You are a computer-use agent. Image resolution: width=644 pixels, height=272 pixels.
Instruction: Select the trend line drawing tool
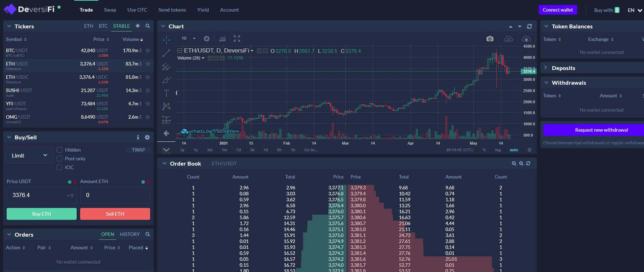(x=166, y=53)
